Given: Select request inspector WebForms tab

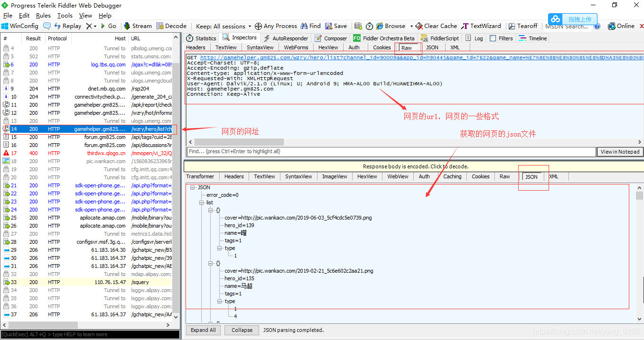Looking at the screenshot, I should click(296, 47).
